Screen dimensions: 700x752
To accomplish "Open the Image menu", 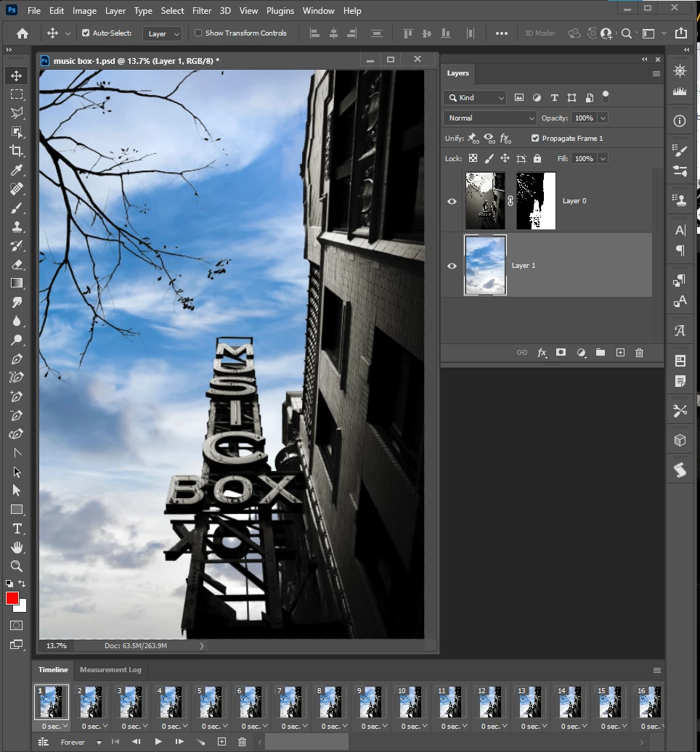I will click(x=84, y=11).
